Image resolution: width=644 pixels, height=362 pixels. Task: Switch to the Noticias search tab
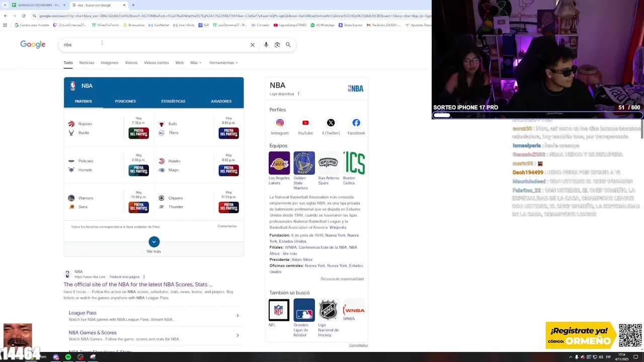[x=87, y=63]
